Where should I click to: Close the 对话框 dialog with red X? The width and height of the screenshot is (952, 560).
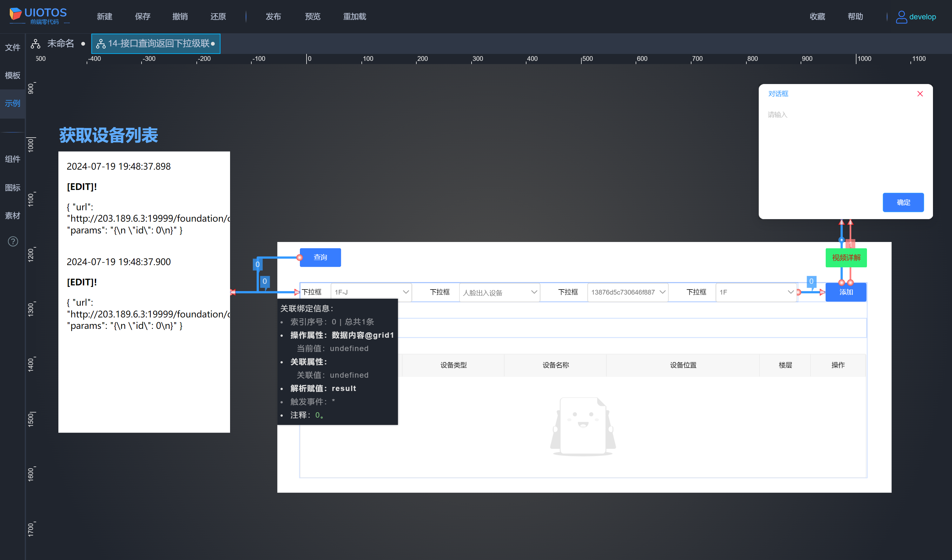pyautogui.click(x=920, y=94)
